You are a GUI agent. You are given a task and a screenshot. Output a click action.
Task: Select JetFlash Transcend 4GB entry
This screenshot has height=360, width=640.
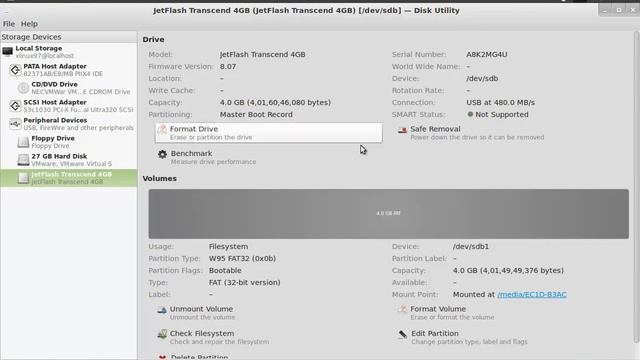click(x=69, y=178)
